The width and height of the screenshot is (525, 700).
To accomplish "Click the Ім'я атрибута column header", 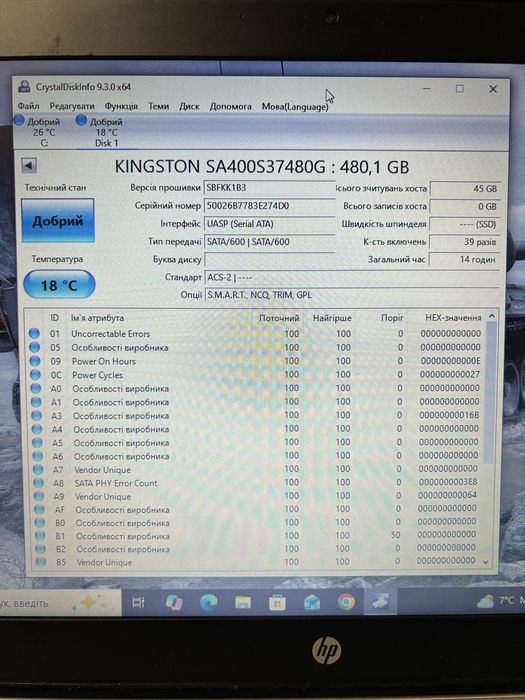I will coord(97,318).
